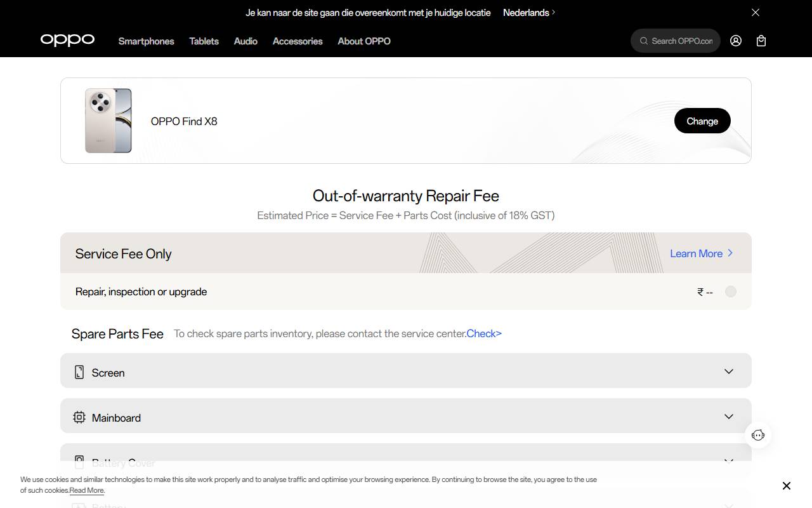Open the shopping bag icon
Viewport: 812px width, 508px height.
click(x=761, y=40)
